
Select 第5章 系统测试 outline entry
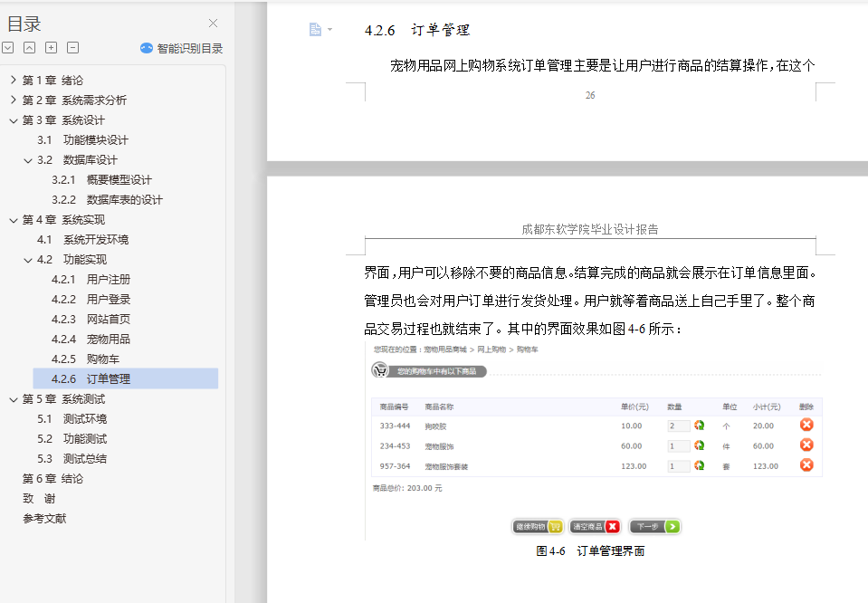(63, 399)
